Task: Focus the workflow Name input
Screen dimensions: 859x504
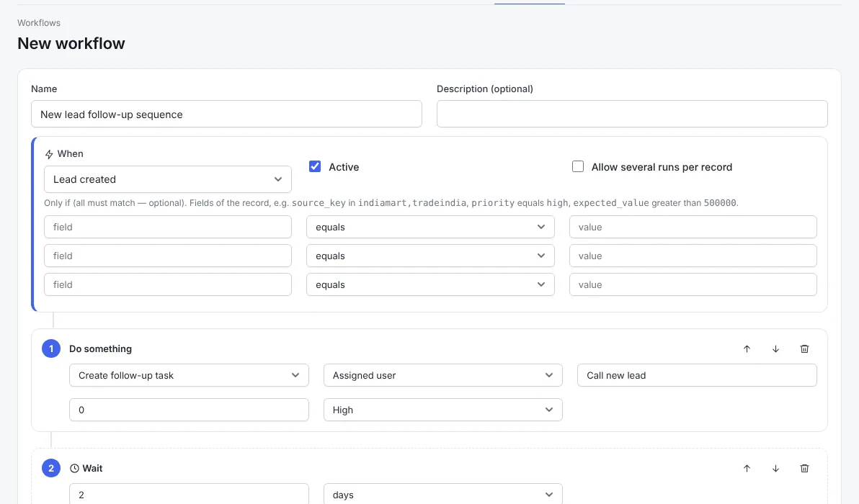Action: [226, 114]
